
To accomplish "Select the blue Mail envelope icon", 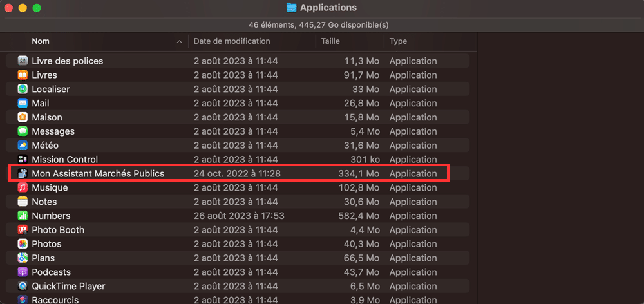I will tap(23, 103).
